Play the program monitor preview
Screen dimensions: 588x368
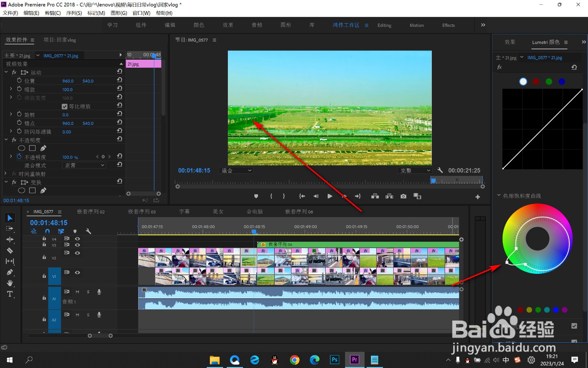click(x=330, y=196)
